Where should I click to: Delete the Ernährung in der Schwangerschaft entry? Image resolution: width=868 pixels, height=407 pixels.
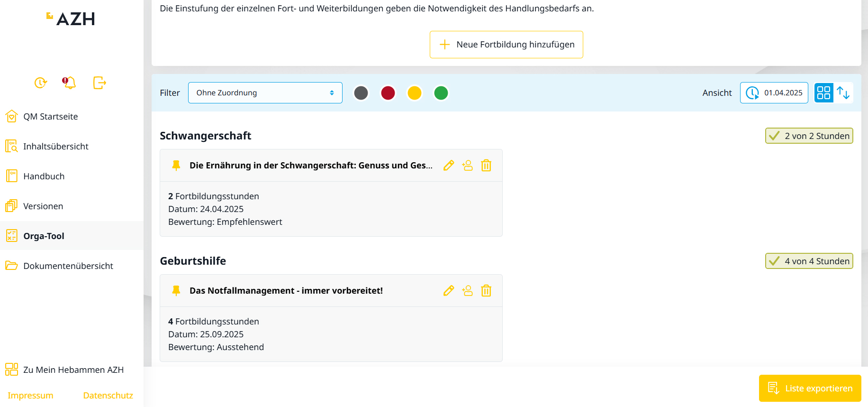[486, 166]
